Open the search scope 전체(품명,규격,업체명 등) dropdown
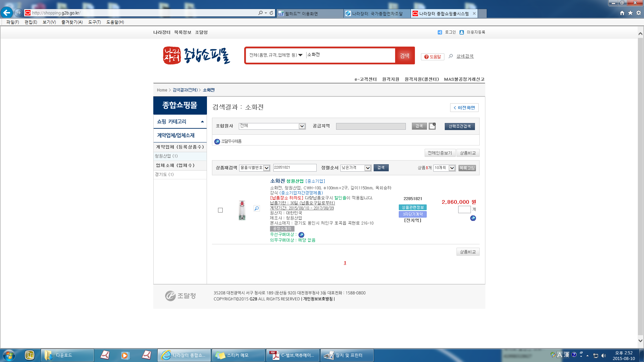 click(x=276, y=55)
